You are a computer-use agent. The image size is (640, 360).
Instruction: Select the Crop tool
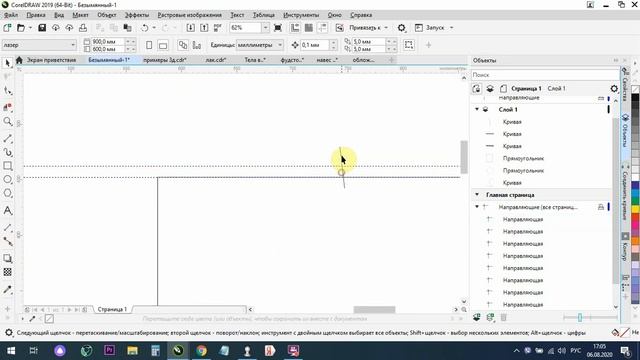click(7, 107)
